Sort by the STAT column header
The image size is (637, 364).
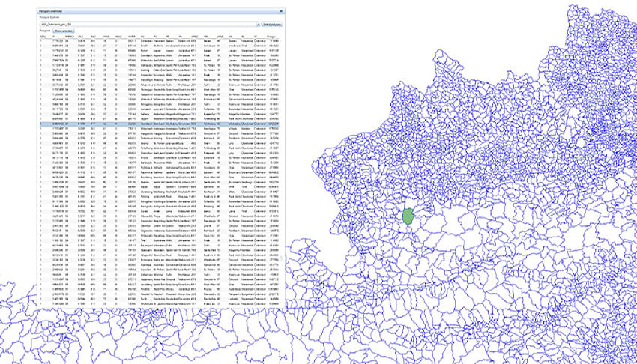pyautogui.click(x=43, y=36)
